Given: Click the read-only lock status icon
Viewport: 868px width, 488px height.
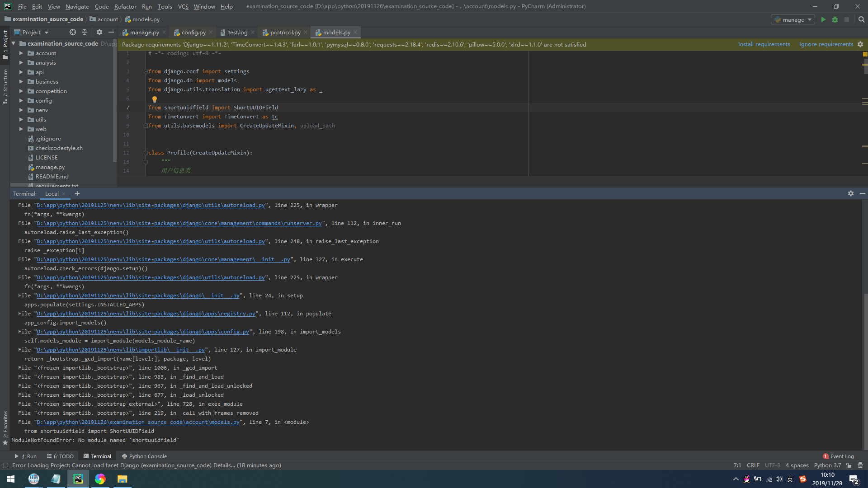Looking at the screenshot, I should (x=849, y=465).
